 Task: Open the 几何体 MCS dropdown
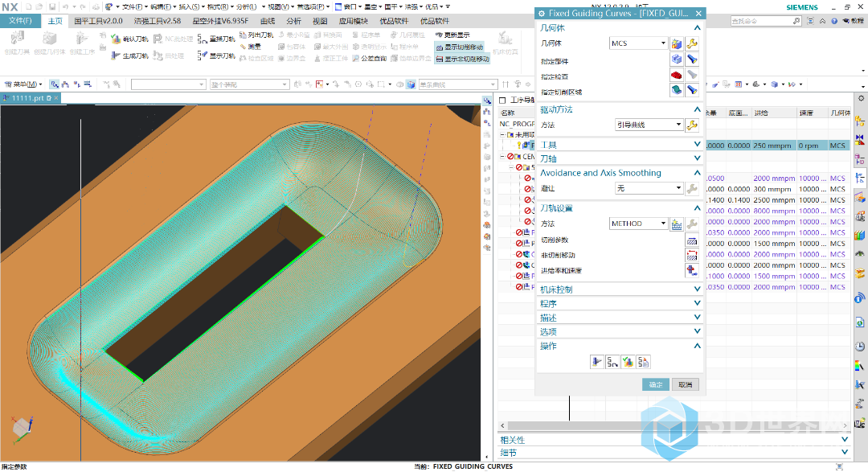point(638,43)
